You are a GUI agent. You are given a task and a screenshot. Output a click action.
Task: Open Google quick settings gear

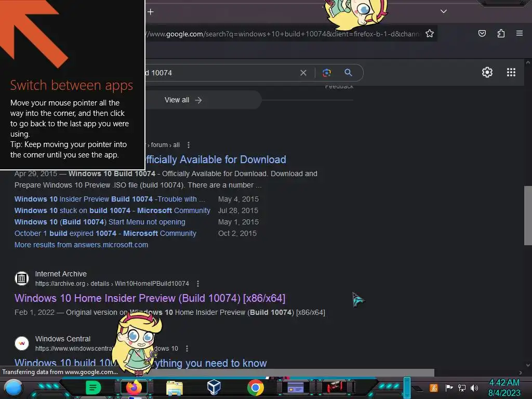pos(487,72)
